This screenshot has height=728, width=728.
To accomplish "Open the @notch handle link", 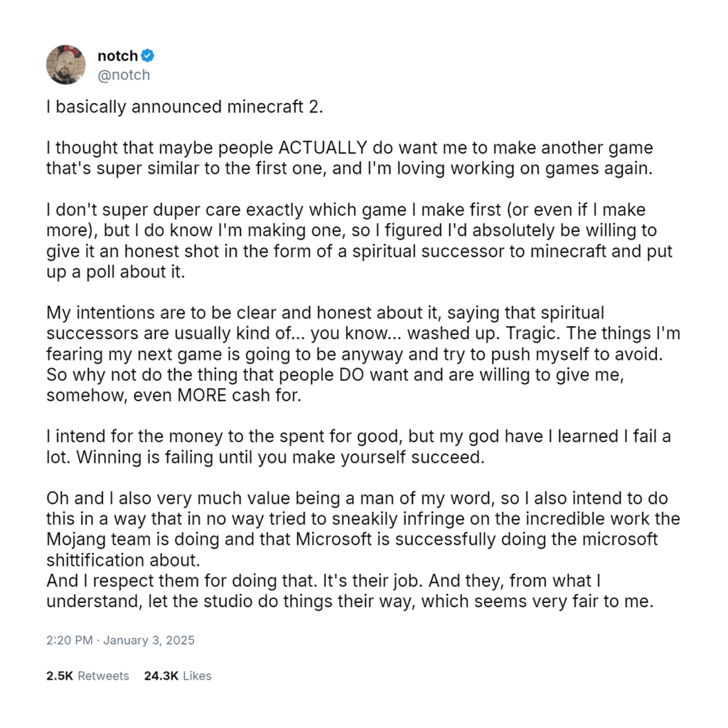I will coord(123,75).
